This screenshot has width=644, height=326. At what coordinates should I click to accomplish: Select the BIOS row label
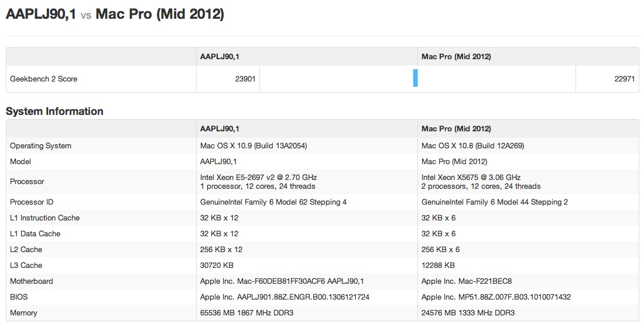tap(19, 297)
